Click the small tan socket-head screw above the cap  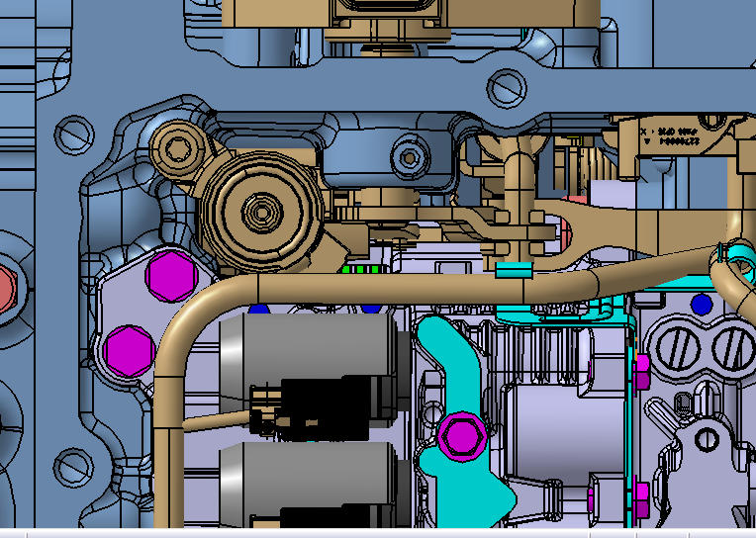click(x=177, y=148)
